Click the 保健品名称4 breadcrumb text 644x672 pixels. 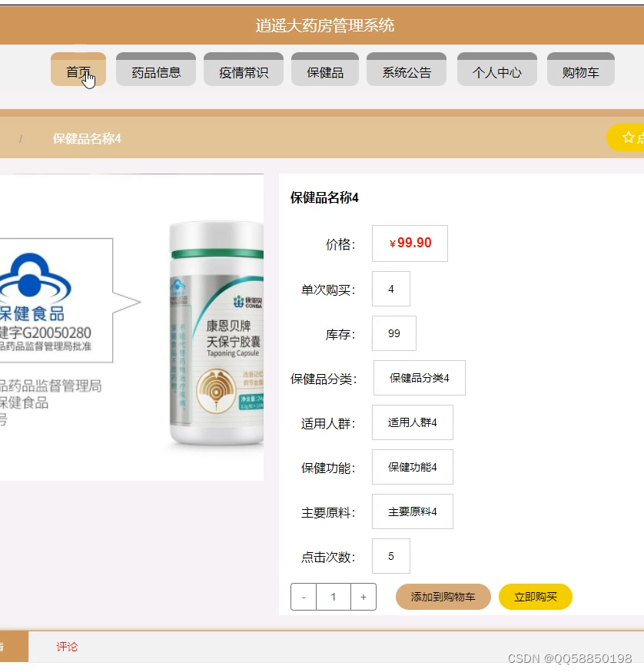[87, 138]
